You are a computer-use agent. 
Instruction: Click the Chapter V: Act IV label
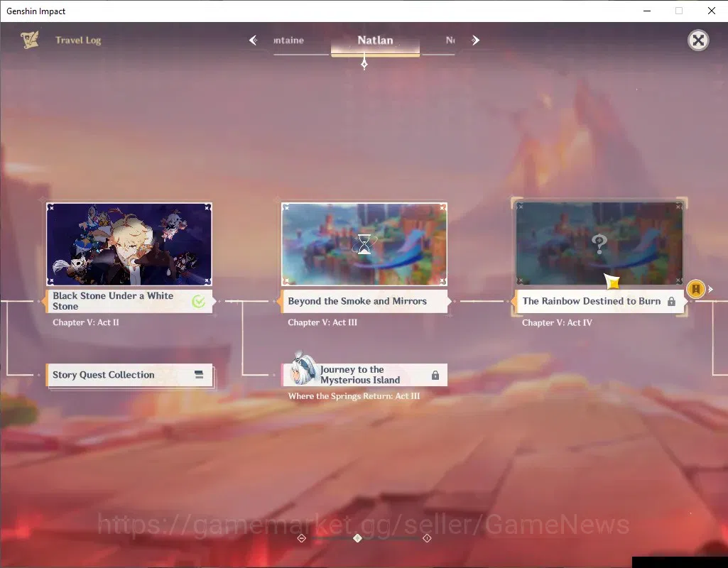[x=557, y=322]
